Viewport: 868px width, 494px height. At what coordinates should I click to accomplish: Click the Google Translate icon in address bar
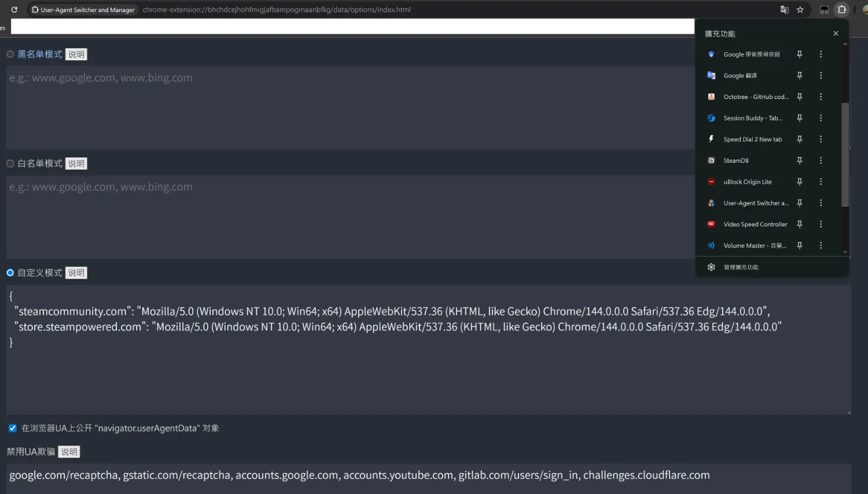785,10
